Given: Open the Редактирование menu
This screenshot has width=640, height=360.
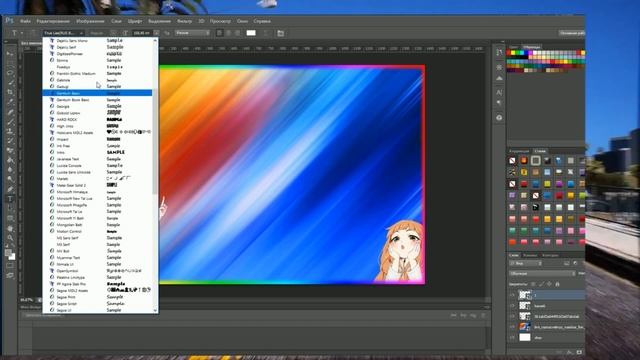Looking at the screenshot, I should tap(53, 21).
